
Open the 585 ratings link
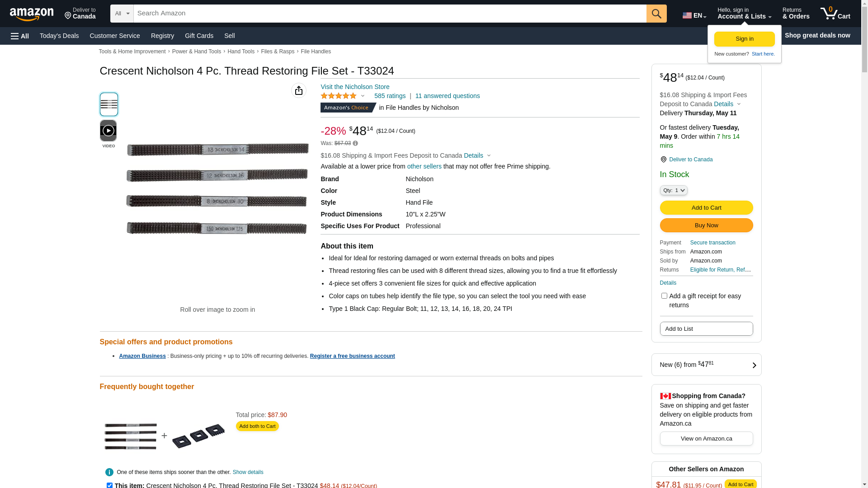coord(390,96)
